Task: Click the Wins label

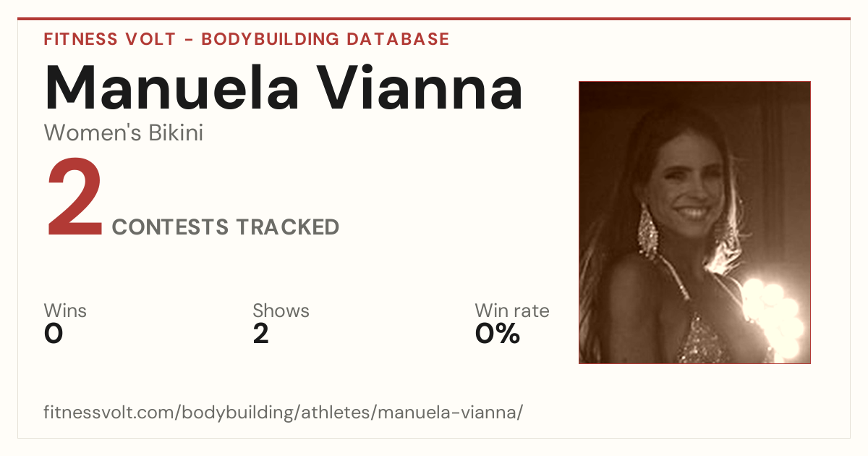Action: tap(65, 311)
